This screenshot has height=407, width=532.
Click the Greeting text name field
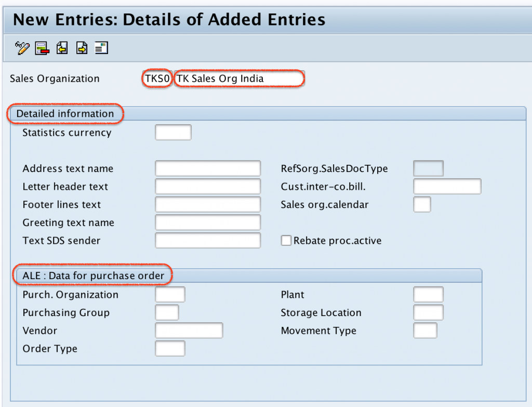[x=207, y=222]
